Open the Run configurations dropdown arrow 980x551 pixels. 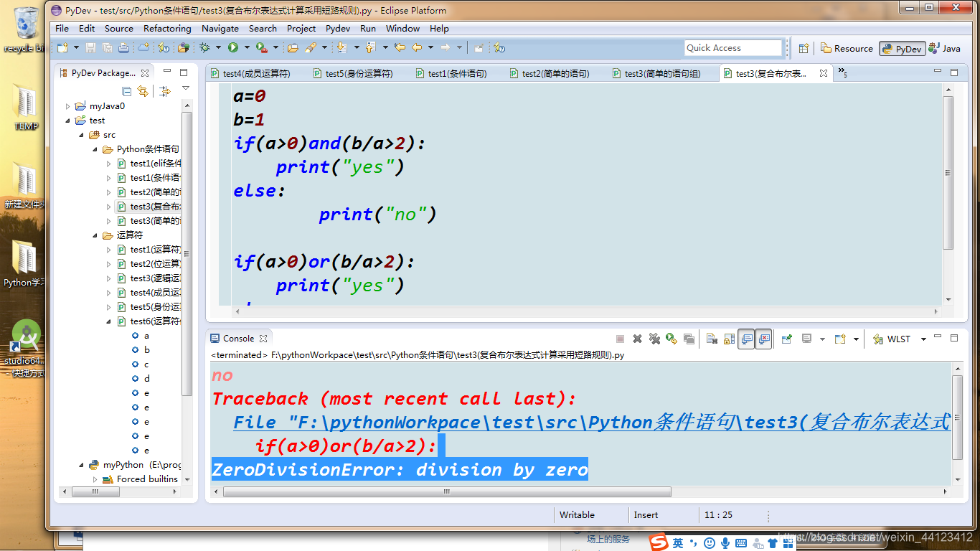[247, 48]
